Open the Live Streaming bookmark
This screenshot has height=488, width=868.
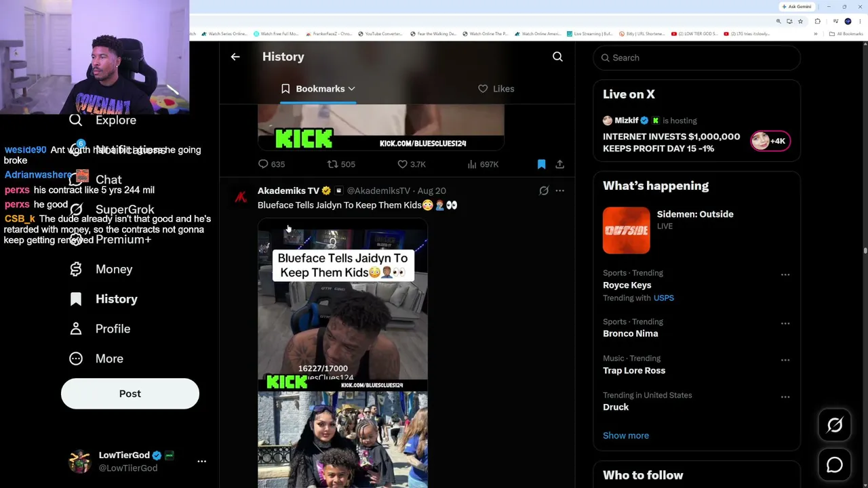point(590,34)
